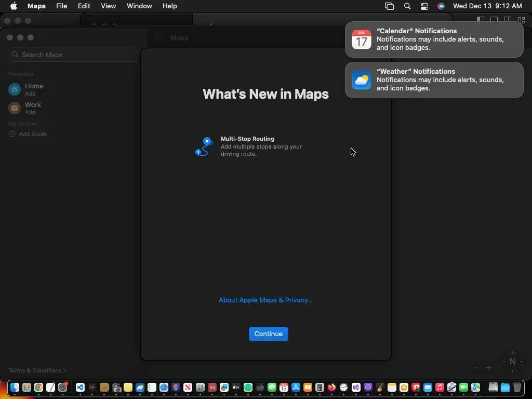
Task: Click Add Guide in sidebar
Action: [x=28, y=134]
